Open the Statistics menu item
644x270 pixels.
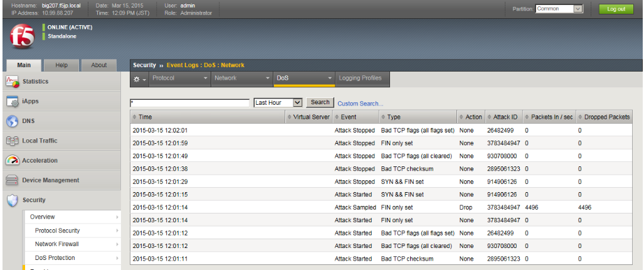tap(61, 82)
